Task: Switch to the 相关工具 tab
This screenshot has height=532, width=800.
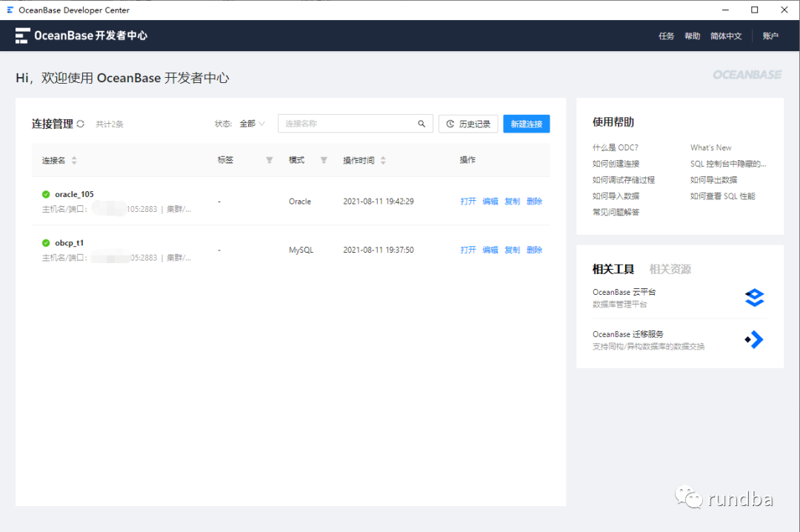Action: (613, 269)
